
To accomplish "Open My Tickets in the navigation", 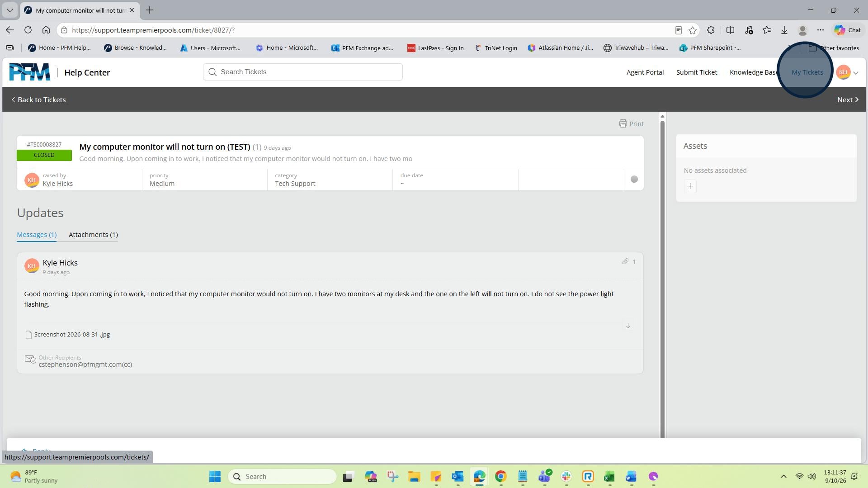I will click(x=807, y=72).
